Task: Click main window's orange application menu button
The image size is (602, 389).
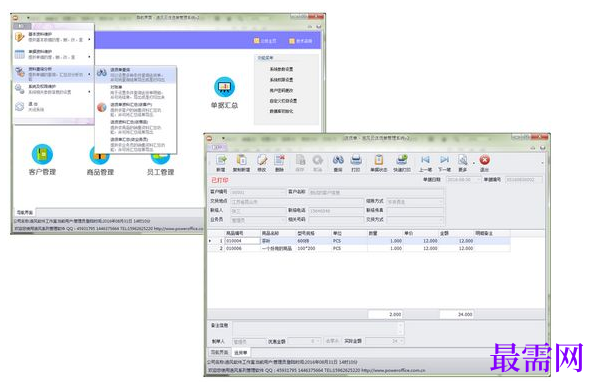Action: point(15,18)
